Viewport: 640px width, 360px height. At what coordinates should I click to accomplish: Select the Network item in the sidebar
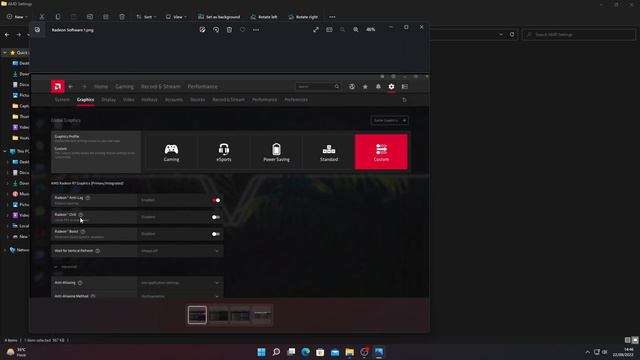[x=20, y=250]
